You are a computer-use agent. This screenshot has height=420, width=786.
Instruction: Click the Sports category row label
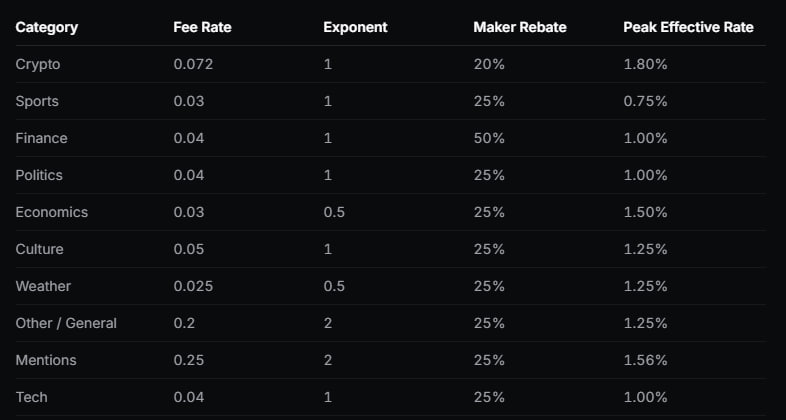click(38, 101)
